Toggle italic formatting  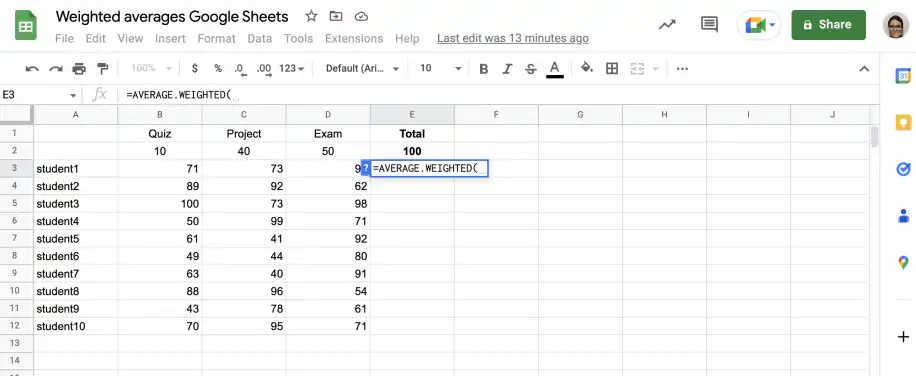(507, 69)
